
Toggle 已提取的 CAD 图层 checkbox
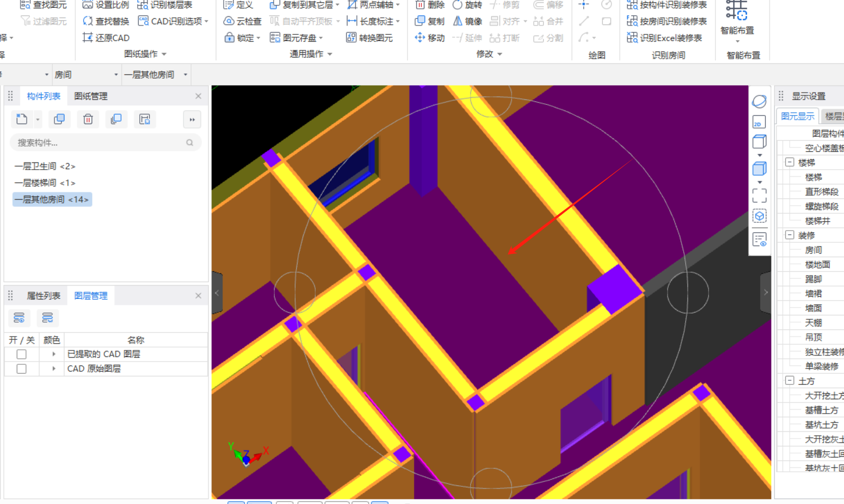pos(22,354)
